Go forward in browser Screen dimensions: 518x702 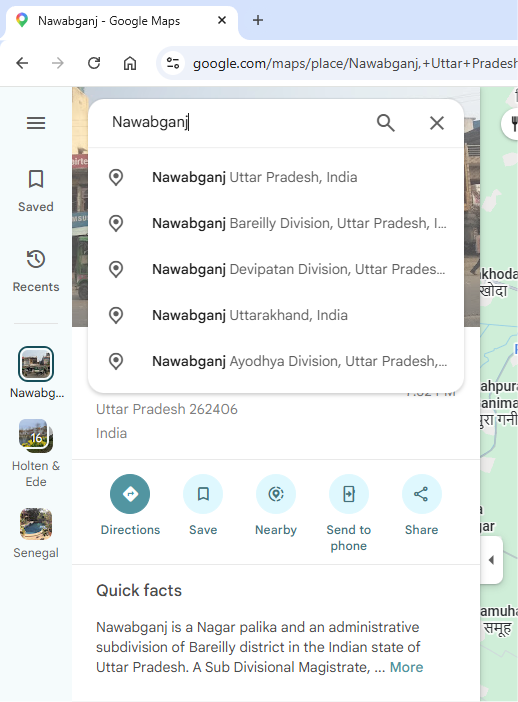(58, 63)
